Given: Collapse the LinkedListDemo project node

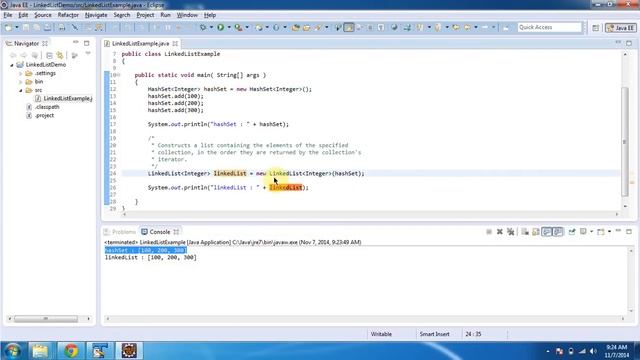Looking at the screenshot, I should (12, 65).
